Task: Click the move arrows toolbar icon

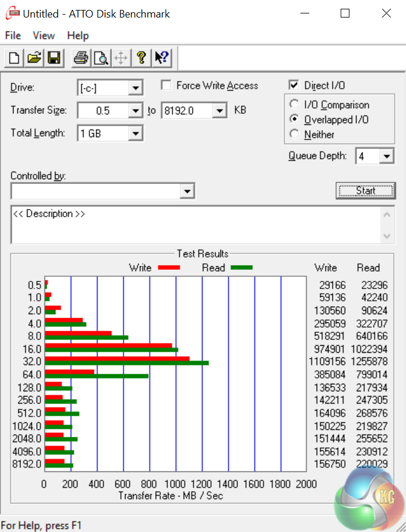Action: (121, 58)
